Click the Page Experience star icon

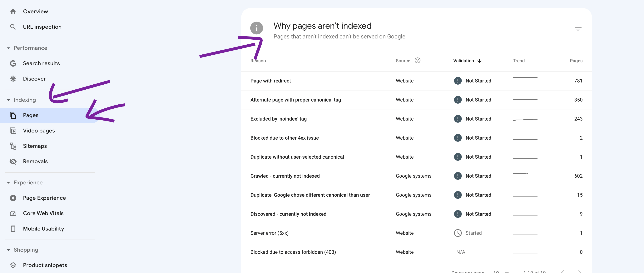coord(13,198)
